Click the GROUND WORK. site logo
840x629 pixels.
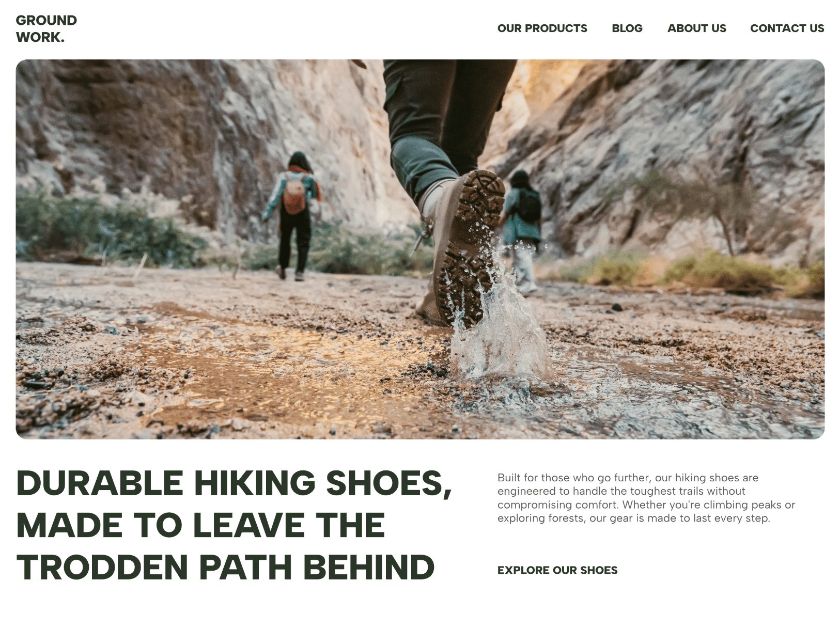46,28
